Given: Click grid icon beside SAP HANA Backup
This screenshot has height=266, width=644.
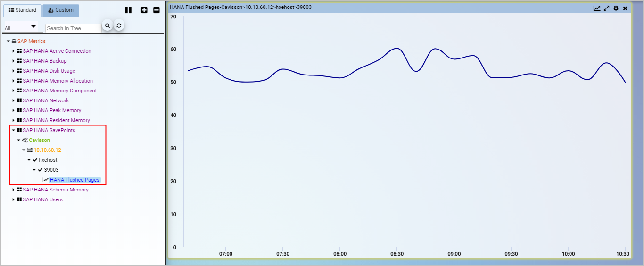Looking at the screenshot, I should coord(19,61).
